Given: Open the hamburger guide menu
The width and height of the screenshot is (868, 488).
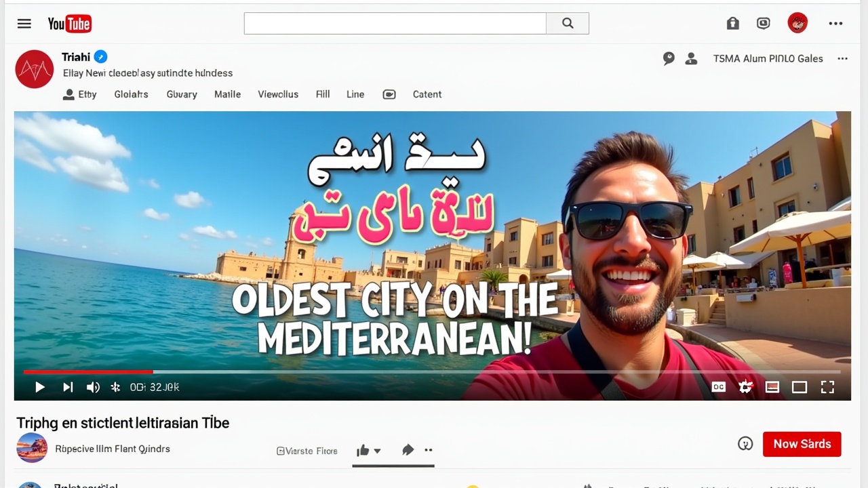Looking at the screenshot, I should 24,24.
